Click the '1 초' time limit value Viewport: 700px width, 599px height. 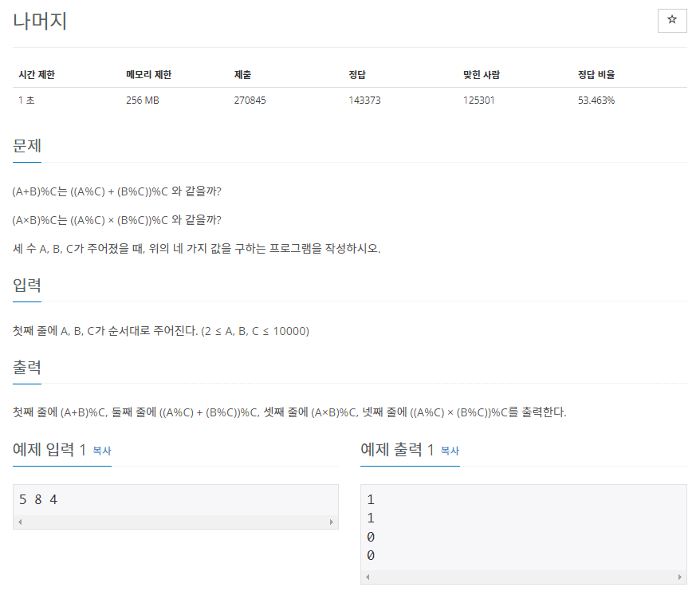pos(26,100)
